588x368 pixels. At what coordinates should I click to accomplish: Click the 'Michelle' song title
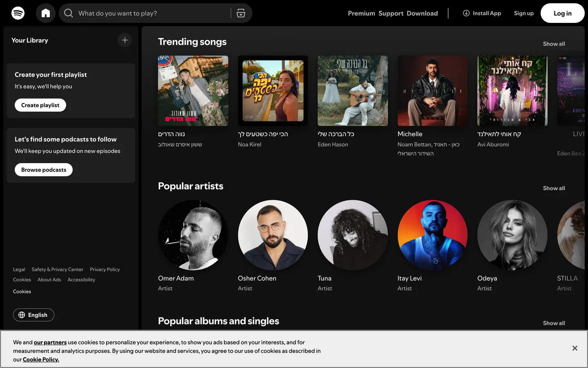point(410,134)
